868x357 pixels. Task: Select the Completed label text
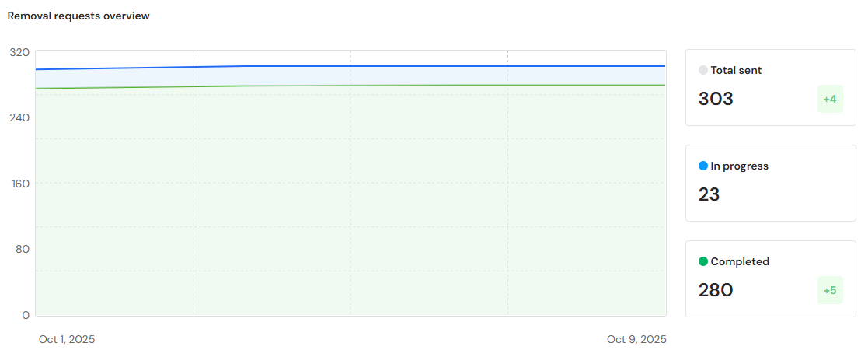point(740,261)
